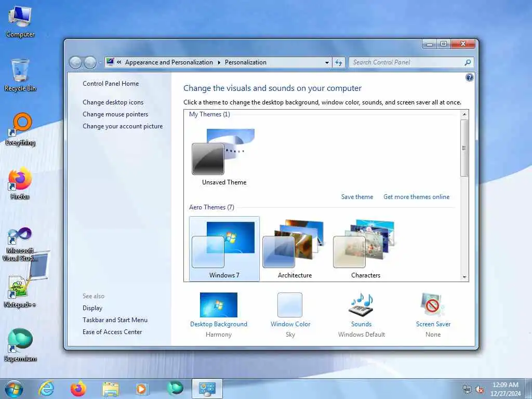532x399 pixels.
Task: Apply the Characters theme
Action: pyautogui.click(x=365, y=249)
